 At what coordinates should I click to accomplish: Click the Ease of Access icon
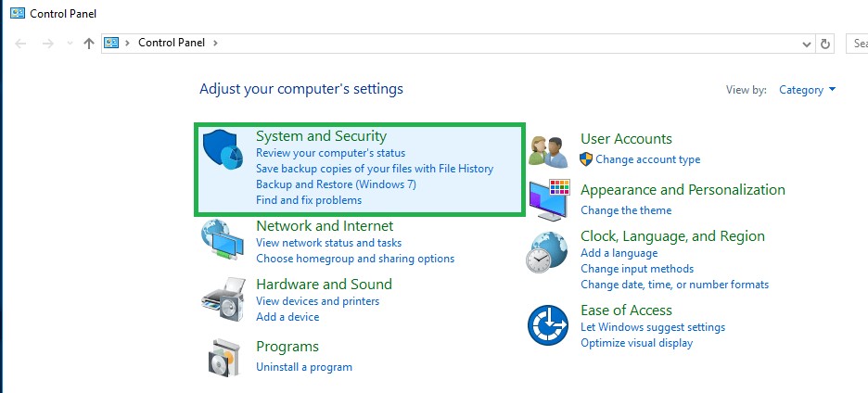[548, 325]
